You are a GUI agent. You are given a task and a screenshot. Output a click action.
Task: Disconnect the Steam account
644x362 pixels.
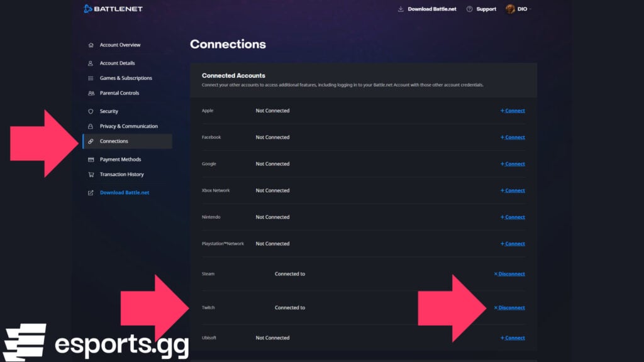coord(509,273)
